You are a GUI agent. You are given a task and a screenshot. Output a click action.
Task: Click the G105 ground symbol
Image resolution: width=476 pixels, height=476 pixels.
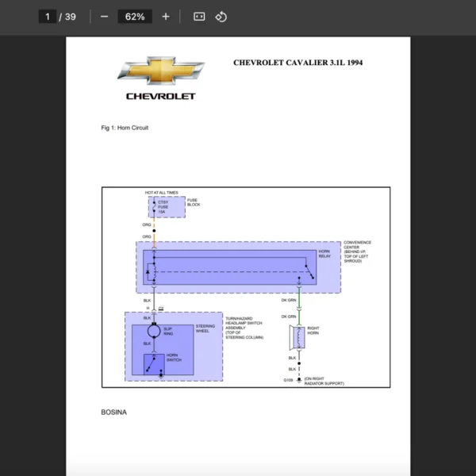[298, 382]
